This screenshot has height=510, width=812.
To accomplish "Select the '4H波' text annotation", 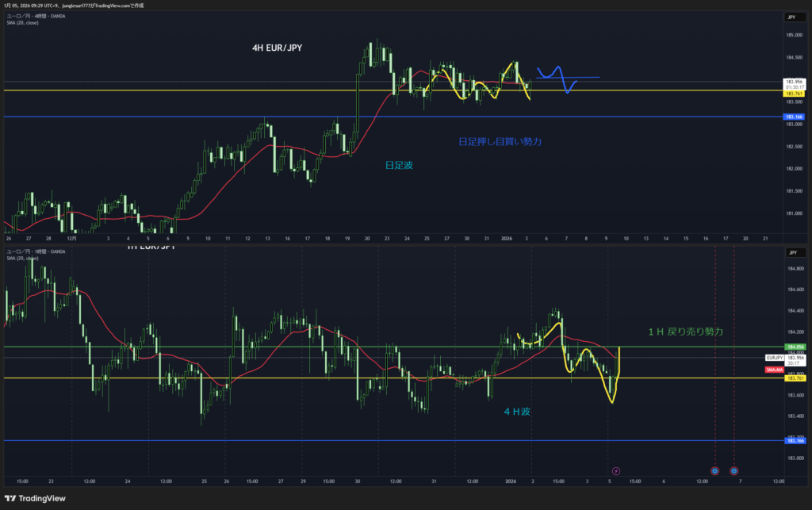I will [x=517, y=412].
